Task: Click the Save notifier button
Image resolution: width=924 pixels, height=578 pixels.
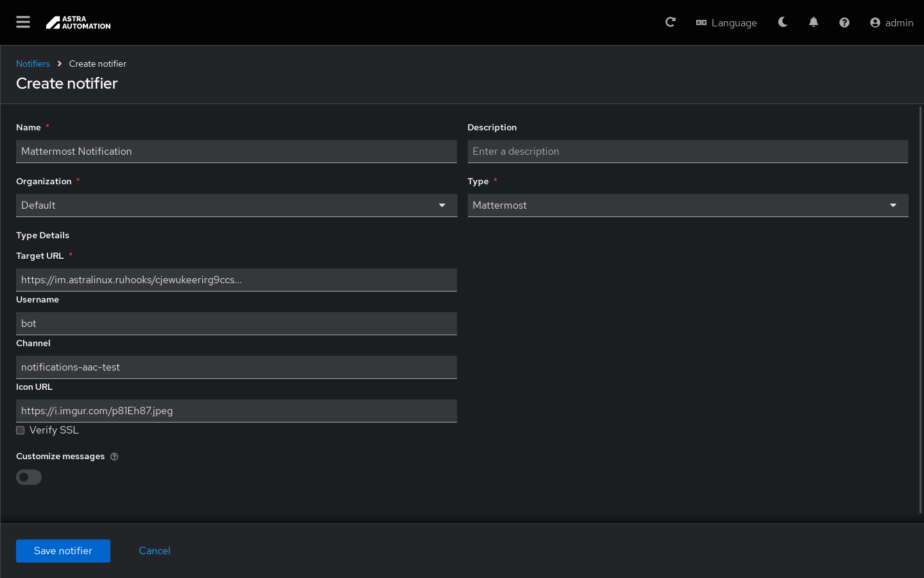Action: (x=63, y=551)
